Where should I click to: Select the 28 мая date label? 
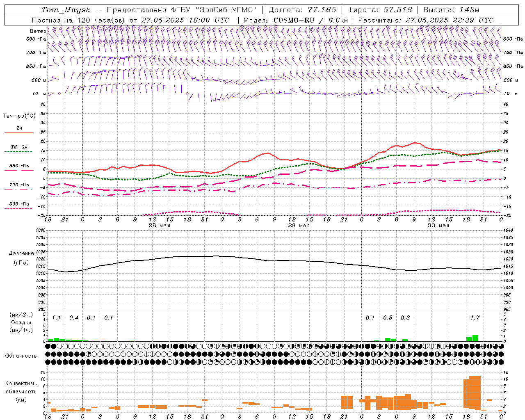159,226
